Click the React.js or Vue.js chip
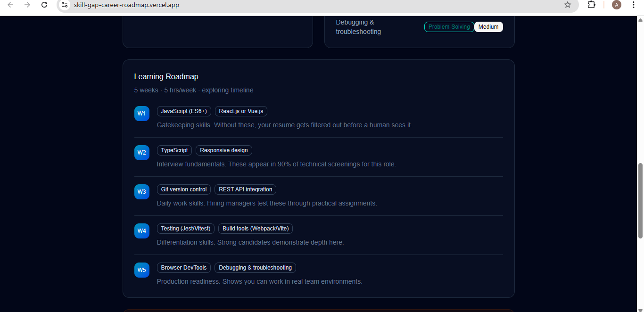Image resolution: width=644 pixels, height=312 pixels. pos(241,111)
